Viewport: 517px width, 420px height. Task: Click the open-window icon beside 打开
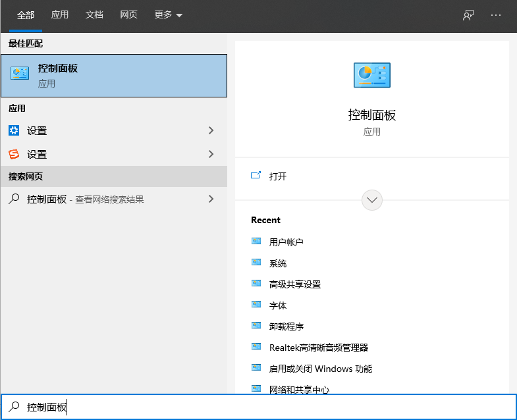[x=256, y=176]
